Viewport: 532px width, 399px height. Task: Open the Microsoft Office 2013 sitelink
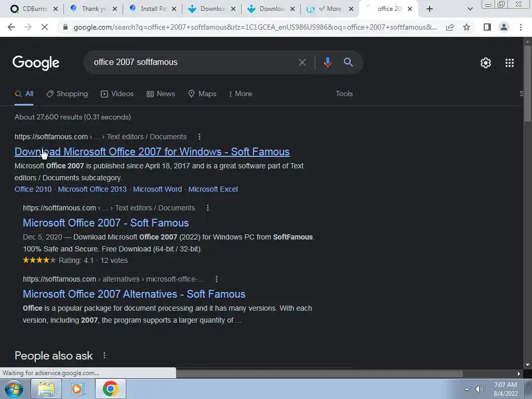[x=92, y=189]
